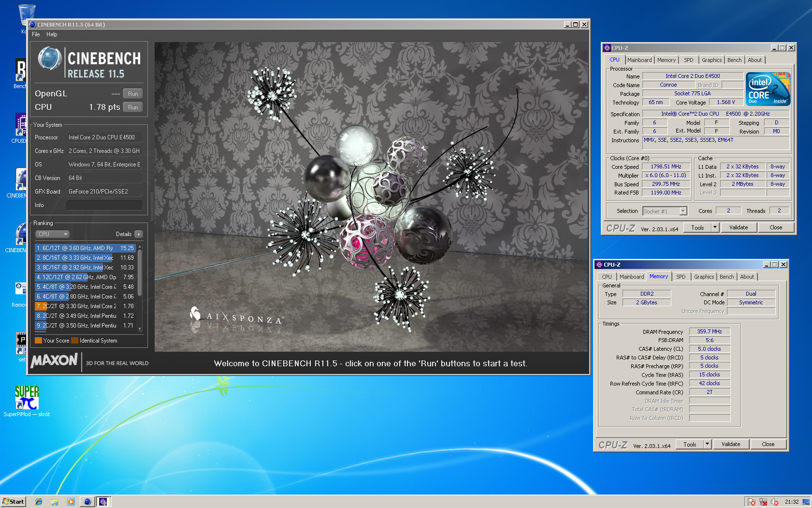
Task: Click the ranking list scrollbar
Action: 140,273
